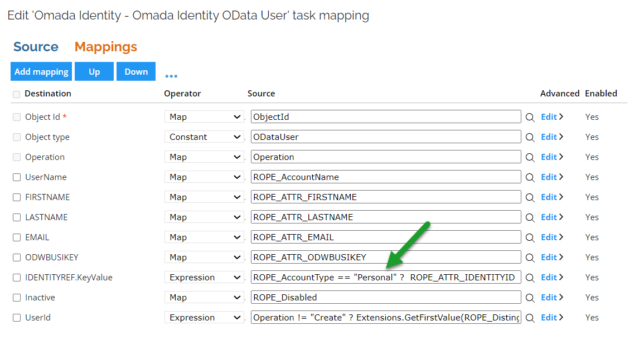Open the Operator dropdown for ODWBUSIKEY
The height and width of the screenshot is (340, 644).
[204, 257]
